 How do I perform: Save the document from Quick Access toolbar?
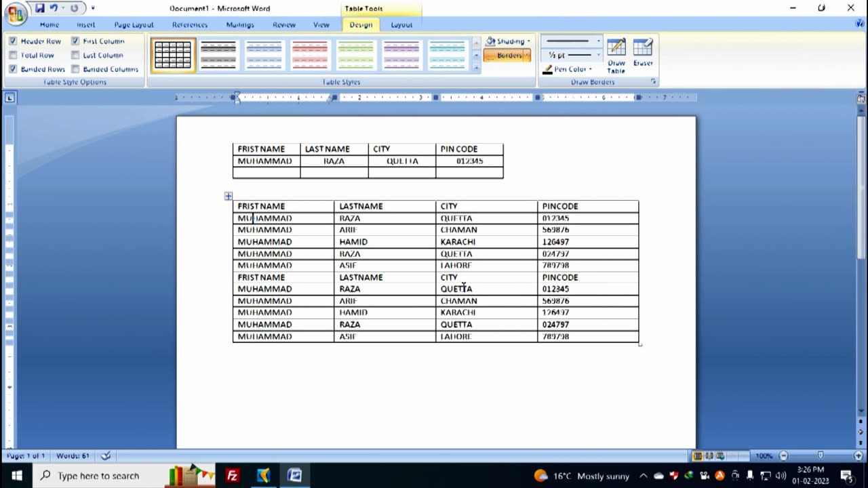pyautogui.click(x=40, y=8)
